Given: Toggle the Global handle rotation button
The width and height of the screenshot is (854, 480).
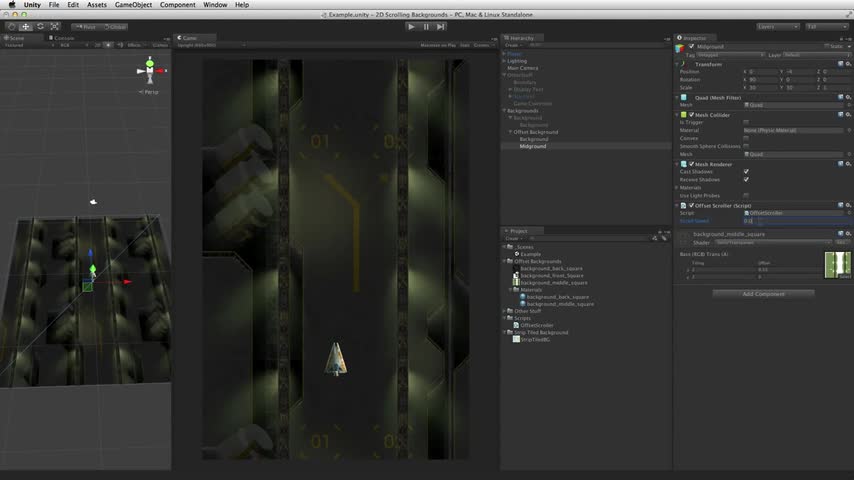Looking at the screenshot, I should point(114,27).
